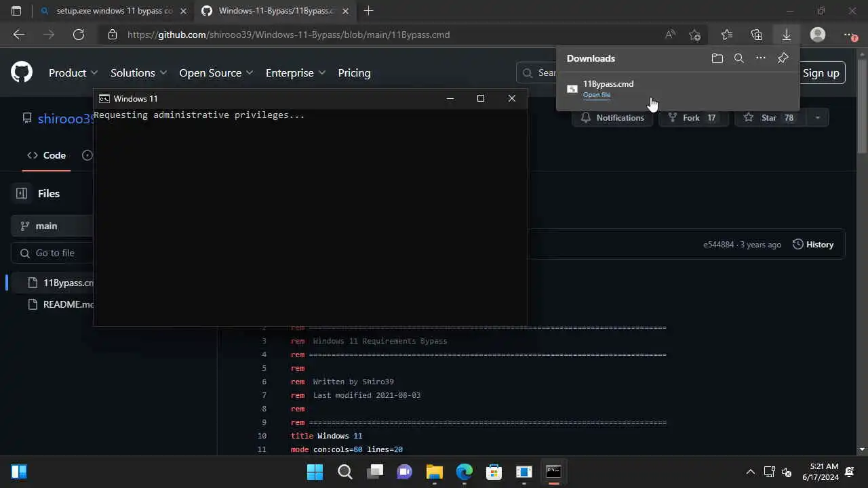Click Open file link under 11Bypass.cmd
This screenshot has width=868, height=488.
click(597, 95)
